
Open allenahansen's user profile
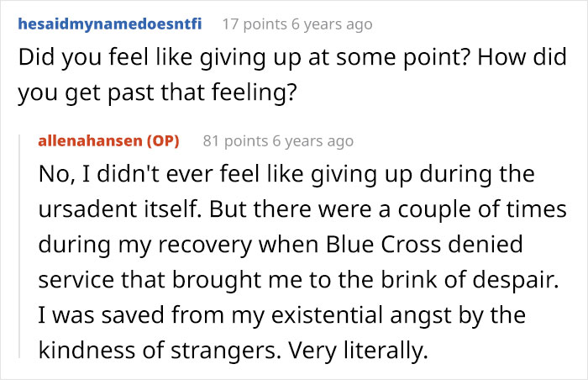[91, 140]
